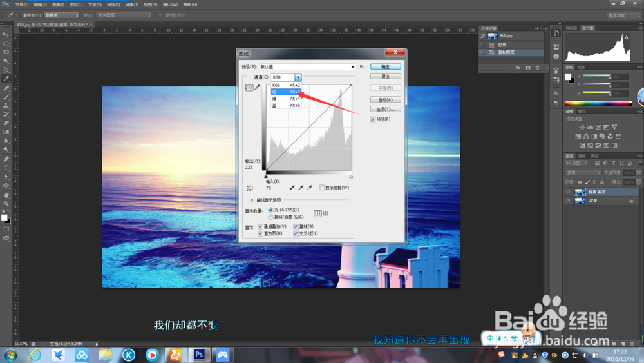
Task: Select the Zoom tool
Action: (x=6, y=203)
